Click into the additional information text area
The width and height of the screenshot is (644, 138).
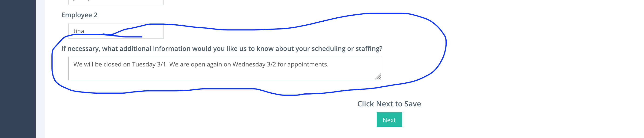[x=225, y=69]
